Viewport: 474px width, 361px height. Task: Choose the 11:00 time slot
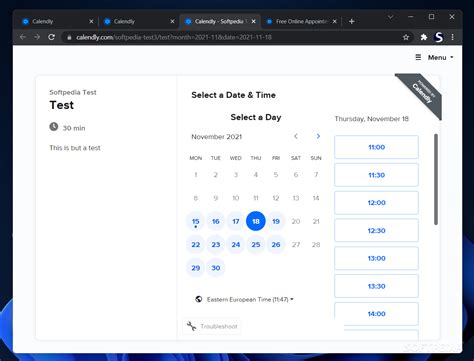[376, 147]
